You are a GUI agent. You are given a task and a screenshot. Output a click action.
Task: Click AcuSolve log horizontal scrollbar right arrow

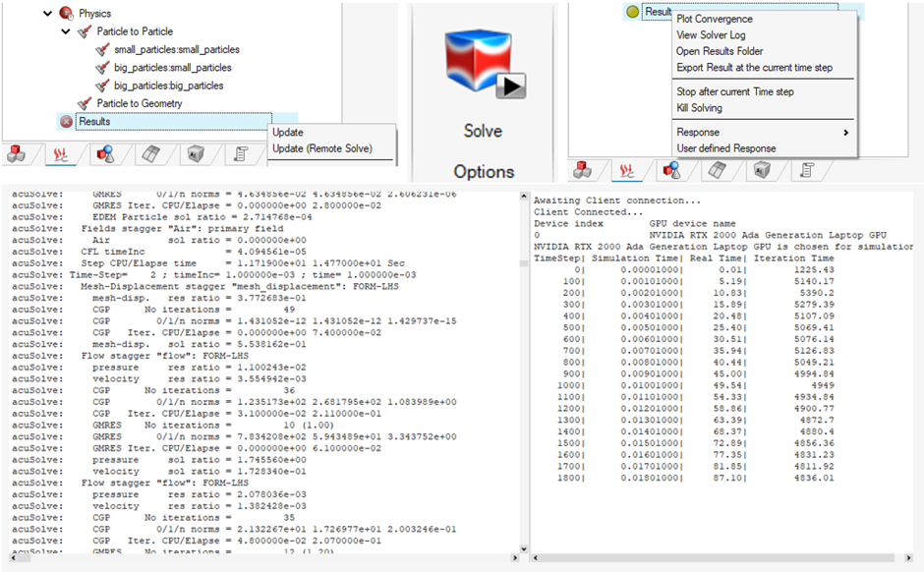click(515, 557)
